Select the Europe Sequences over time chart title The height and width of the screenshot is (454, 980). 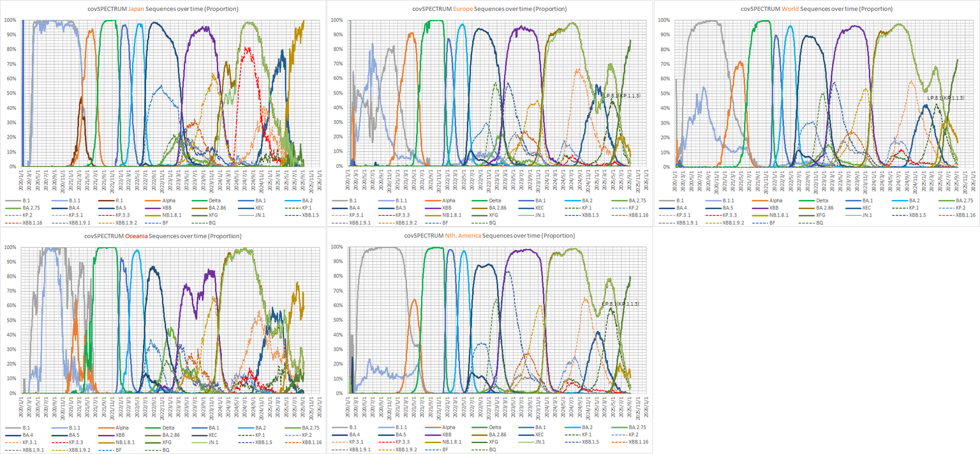click(489, 9)
